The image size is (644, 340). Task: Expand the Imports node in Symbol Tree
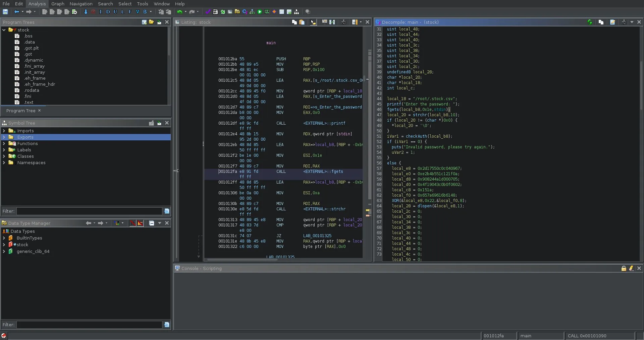point(4,131)
